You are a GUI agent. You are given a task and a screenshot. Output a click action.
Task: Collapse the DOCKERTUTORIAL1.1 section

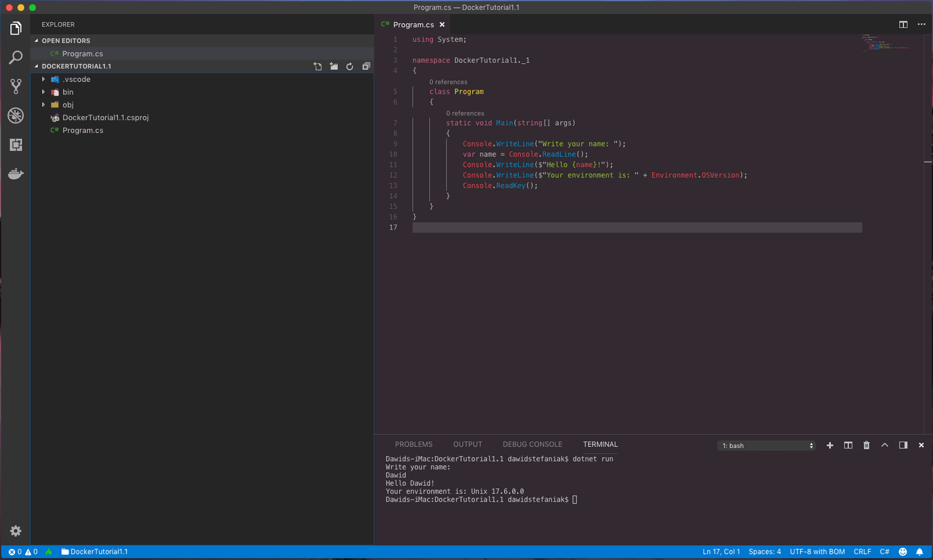click(76, 66)
